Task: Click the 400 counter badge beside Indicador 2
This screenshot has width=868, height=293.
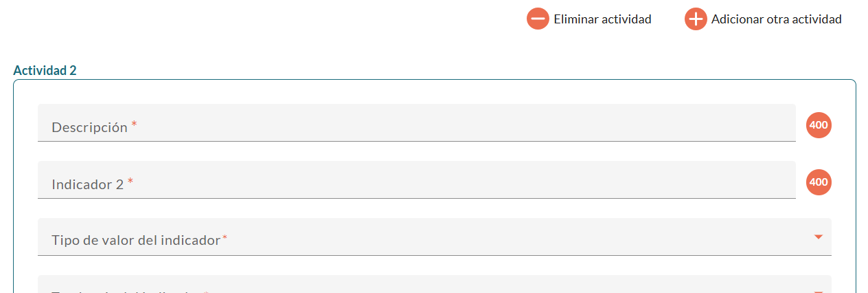Action: (819, 182)
